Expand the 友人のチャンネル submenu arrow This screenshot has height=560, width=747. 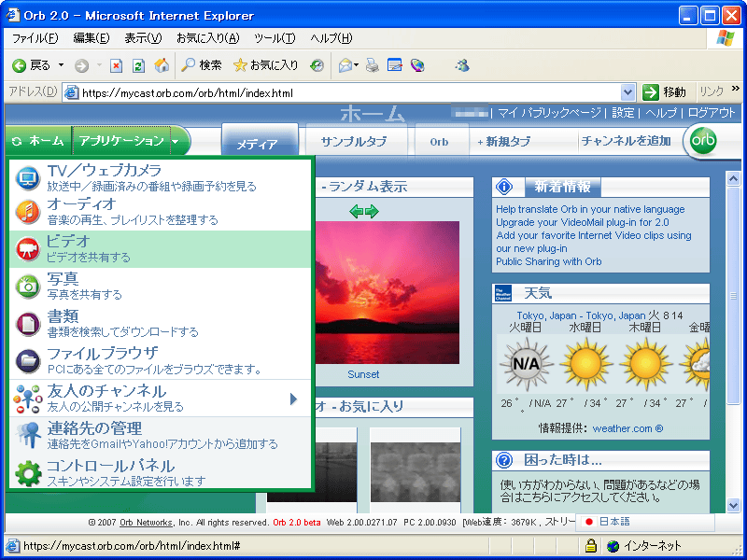pos(294,399)
